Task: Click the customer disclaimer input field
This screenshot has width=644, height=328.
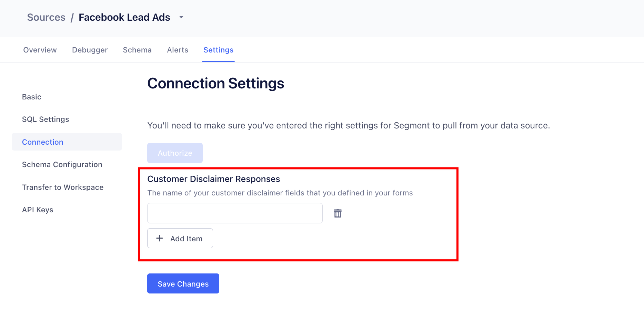Action: pyautogui.click(x=235, y=213)
